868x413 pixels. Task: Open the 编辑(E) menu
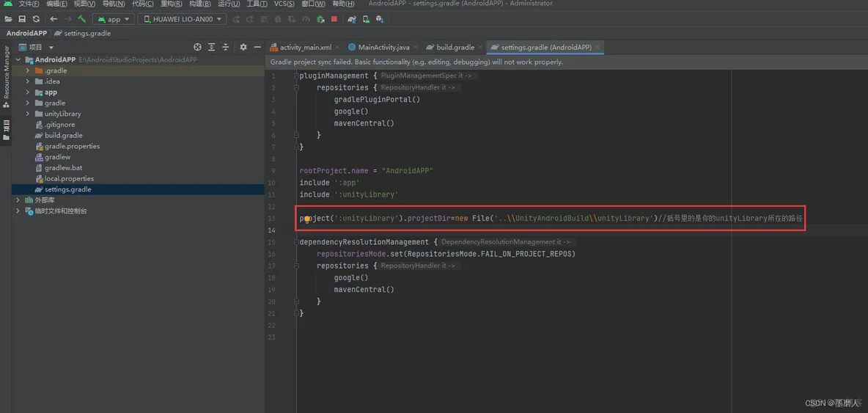point(56,4)
